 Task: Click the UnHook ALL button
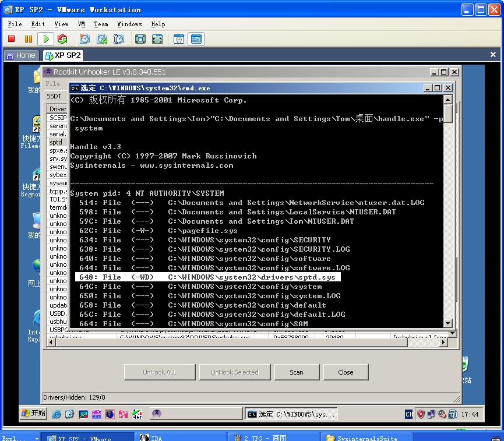160,372
